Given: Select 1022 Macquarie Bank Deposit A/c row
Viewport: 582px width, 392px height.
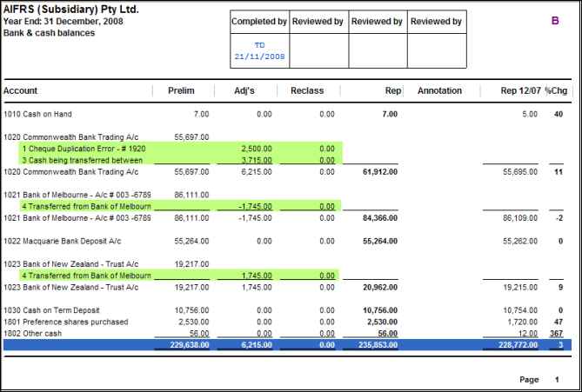Looking at the screenshot, I should [284, 242].
